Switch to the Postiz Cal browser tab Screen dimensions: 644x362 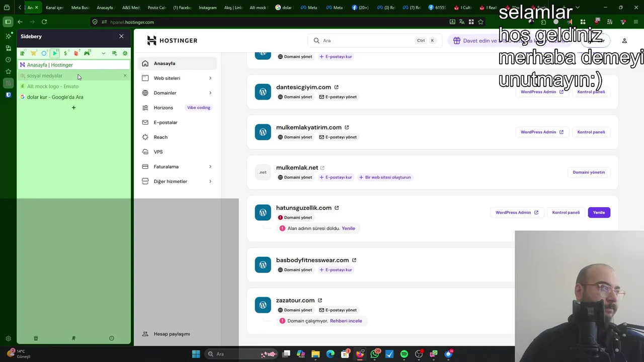(156, 8)
